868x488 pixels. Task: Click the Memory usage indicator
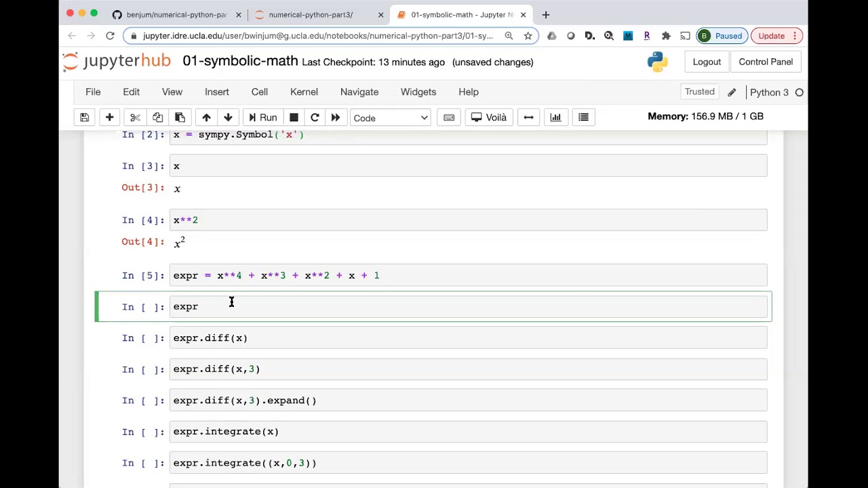click(x=705, y=117)
